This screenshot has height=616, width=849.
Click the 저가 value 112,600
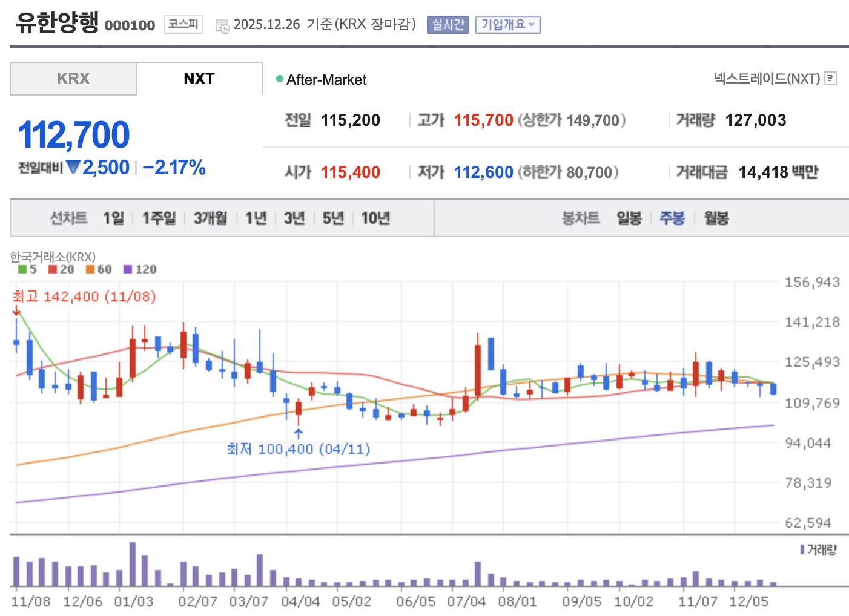point(484,172)
